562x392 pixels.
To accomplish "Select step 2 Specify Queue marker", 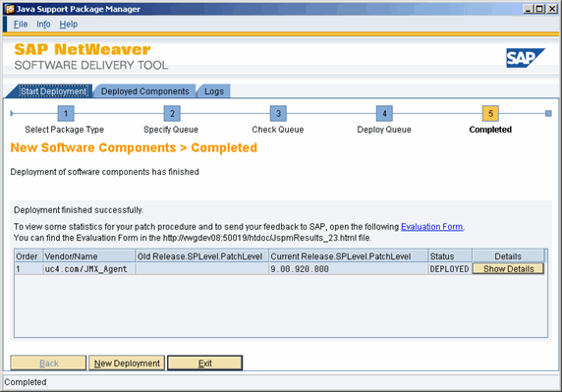I will (172, 114).
